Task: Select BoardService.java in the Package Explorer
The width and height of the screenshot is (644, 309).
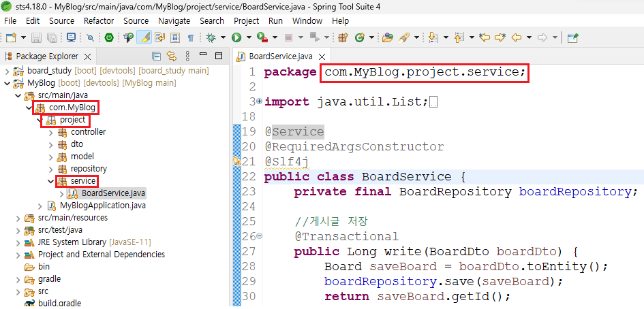Action: pos(113,193)
